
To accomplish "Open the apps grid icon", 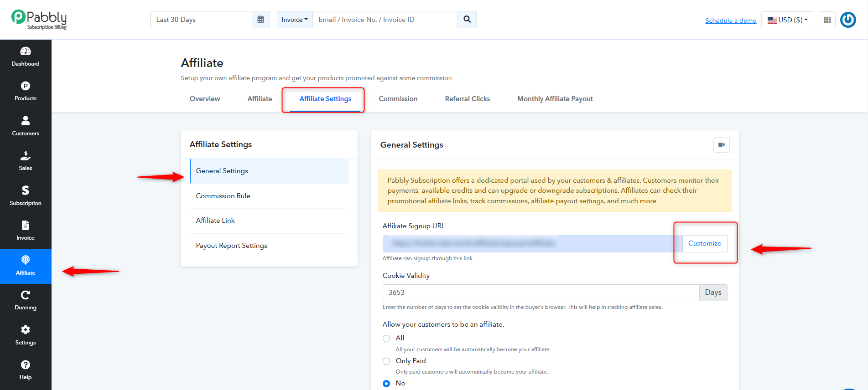I will click(x=827, y=20).
